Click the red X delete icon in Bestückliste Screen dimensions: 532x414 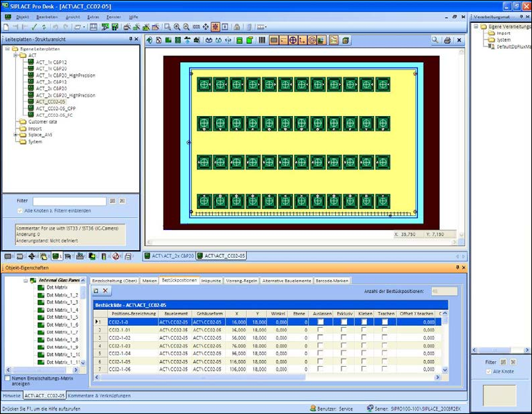106,290
